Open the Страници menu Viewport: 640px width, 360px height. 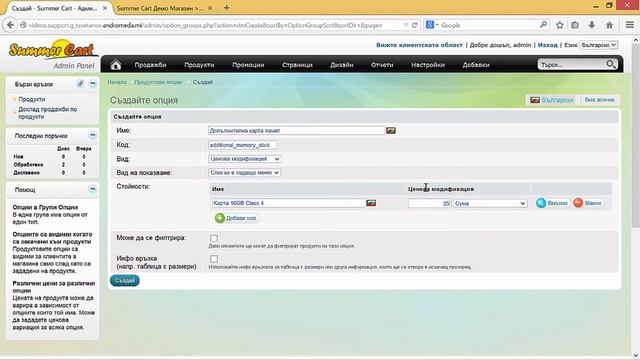point(297,64)
